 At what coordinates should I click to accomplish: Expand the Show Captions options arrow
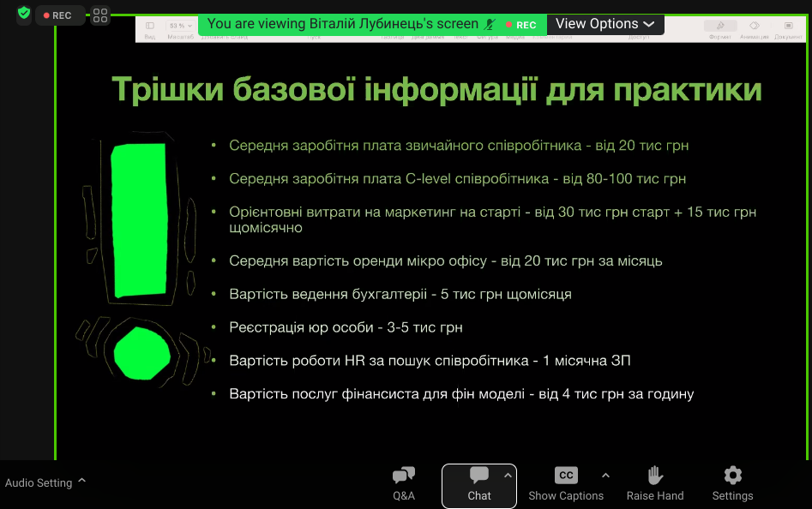[x=605, y=476]
